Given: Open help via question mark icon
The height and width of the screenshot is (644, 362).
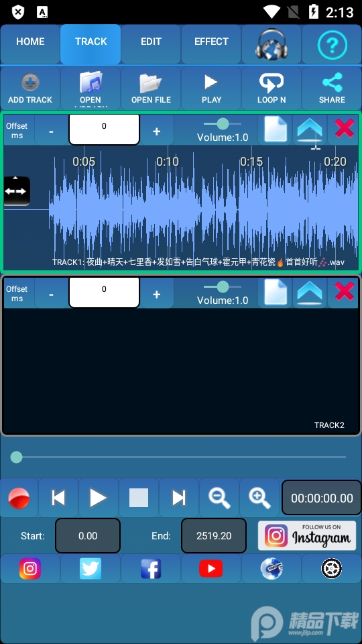Looking at the screenshot, I should 332,44.
